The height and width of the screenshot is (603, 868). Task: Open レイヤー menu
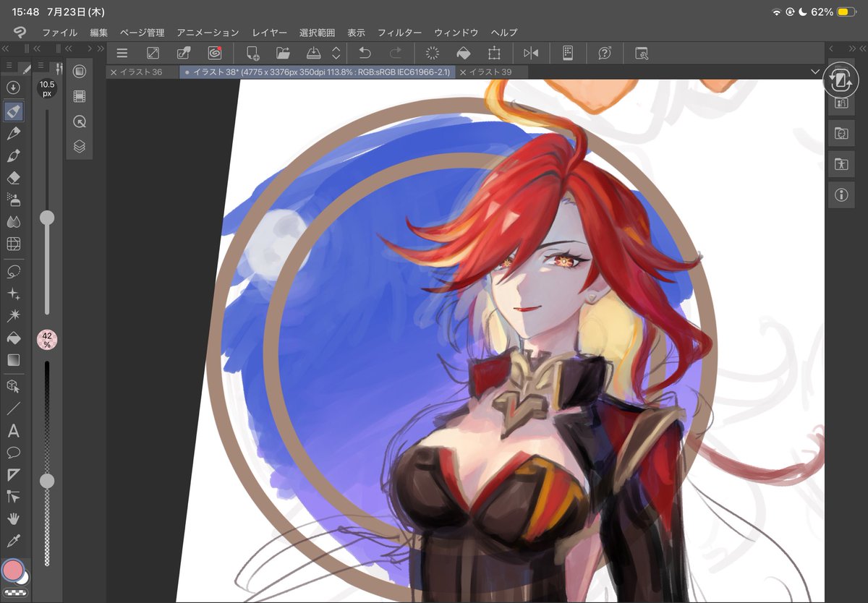(270, 33)
